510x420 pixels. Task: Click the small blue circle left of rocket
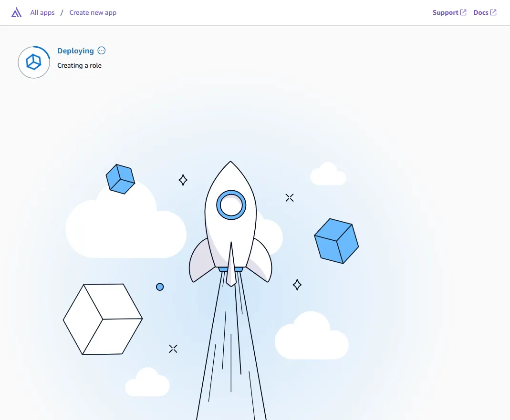coord(160,287)
